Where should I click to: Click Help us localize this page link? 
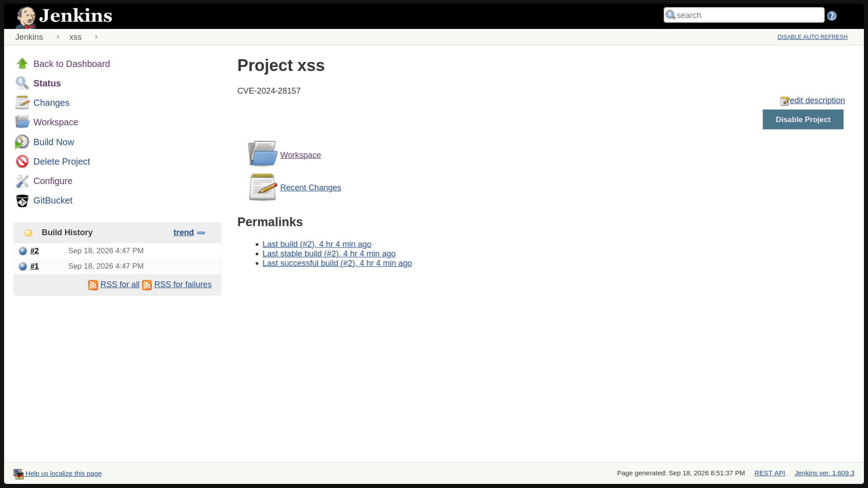click(x=63, y=474)
